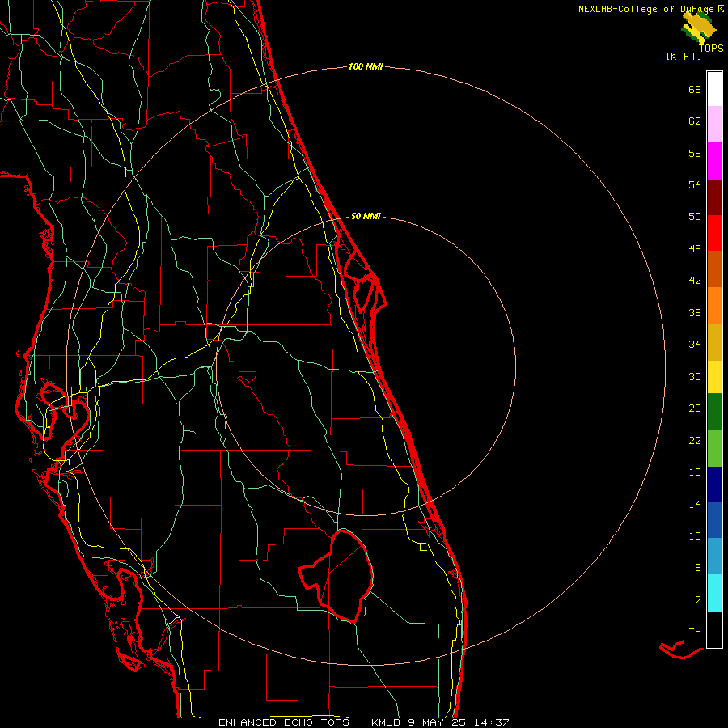Click the 46 legend value
This screenshot has width=728, height=728.
tap(695, 249)
